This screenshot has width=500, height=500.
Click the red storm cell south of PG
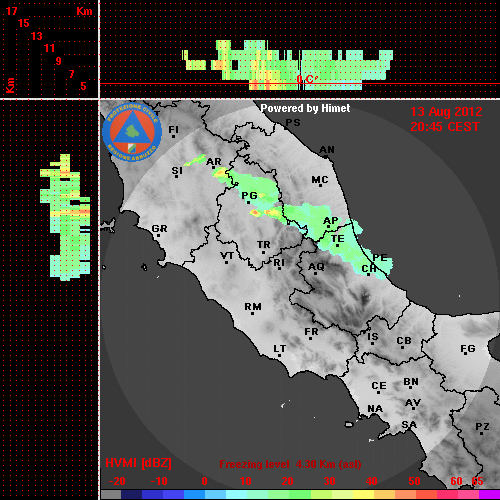pyautogui.click(x=255, y=212)
